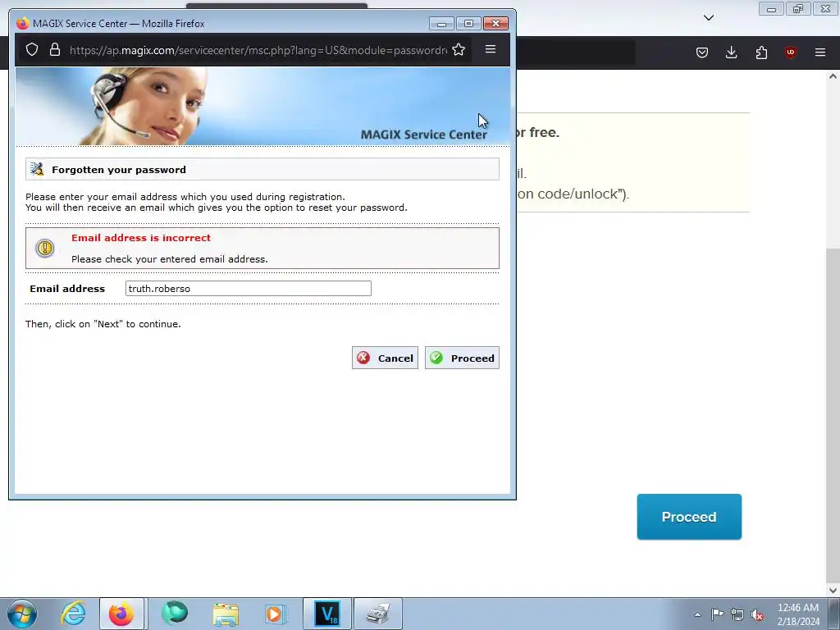The image size is (840, 630).
Task: Click the shield tracking protection icon
Action: click(32, 50)
